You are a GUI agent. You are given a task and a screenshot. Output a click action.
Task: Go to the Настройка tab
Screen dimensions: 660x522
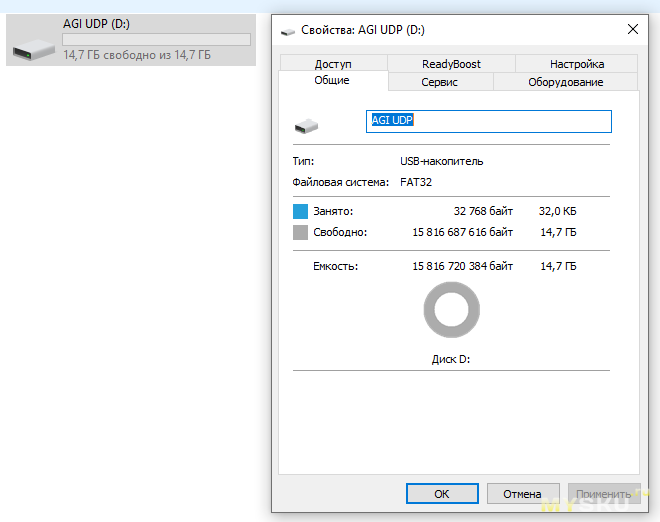coord(576,64)
